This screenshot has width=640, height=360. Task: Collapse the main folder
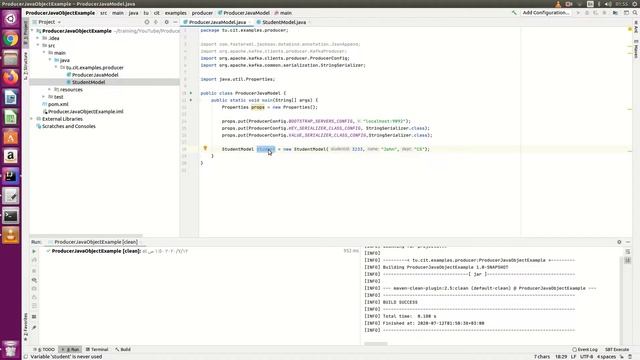[x=44, y=53]
